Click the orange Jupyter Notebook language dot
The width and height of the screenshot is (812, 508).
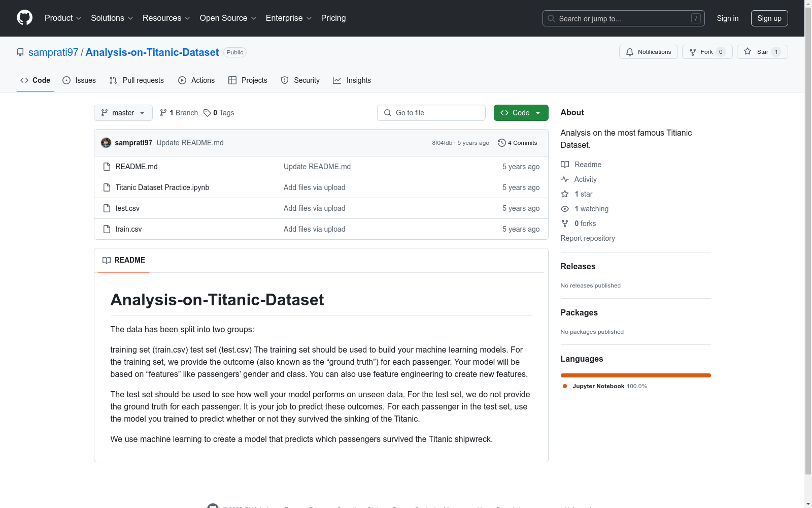565,386
